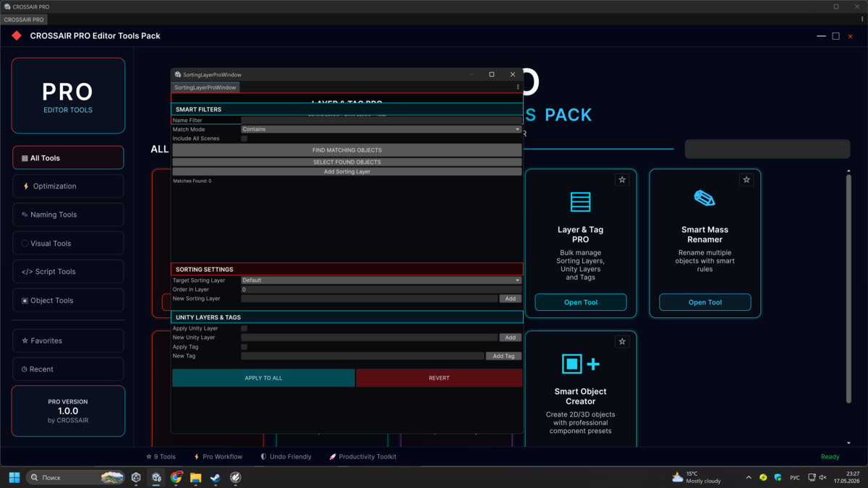Show hidden system tray icons
Viewport: 868px width, 488px height.
[749, 477]
